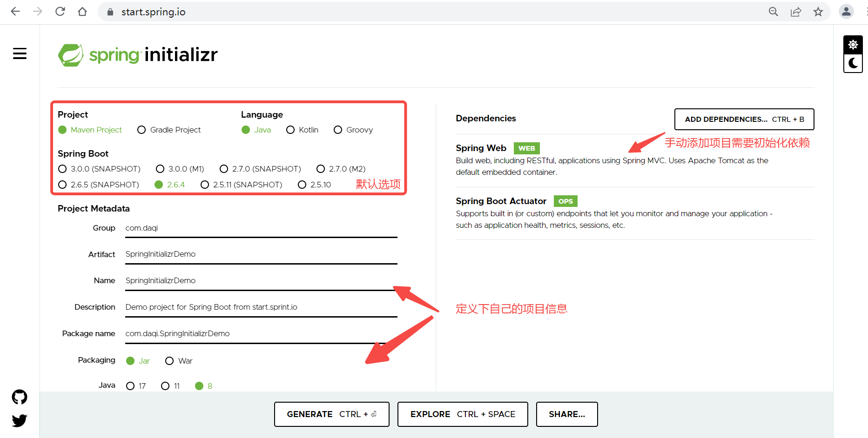Bookmark this page with star
Viewport: 868px width, 438px height.
(x=818, y=12)
